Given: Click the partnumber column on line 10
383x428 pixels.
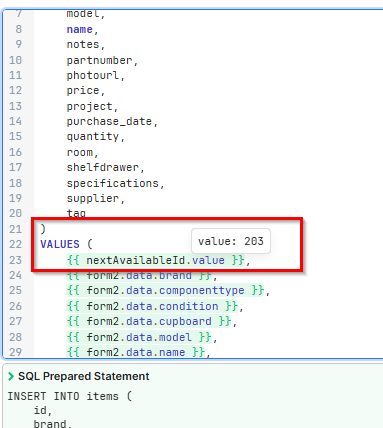Looking at the screenshot, I should click(x=99, y=60).
